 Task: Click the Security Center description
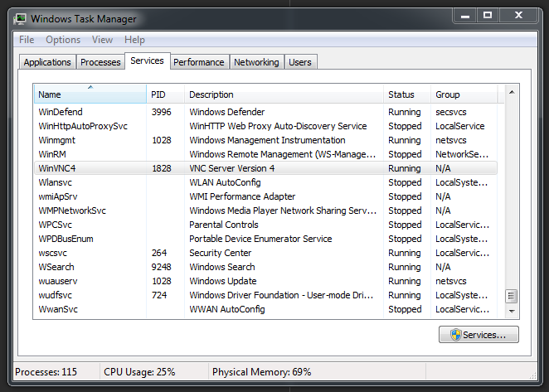[221, 253]
